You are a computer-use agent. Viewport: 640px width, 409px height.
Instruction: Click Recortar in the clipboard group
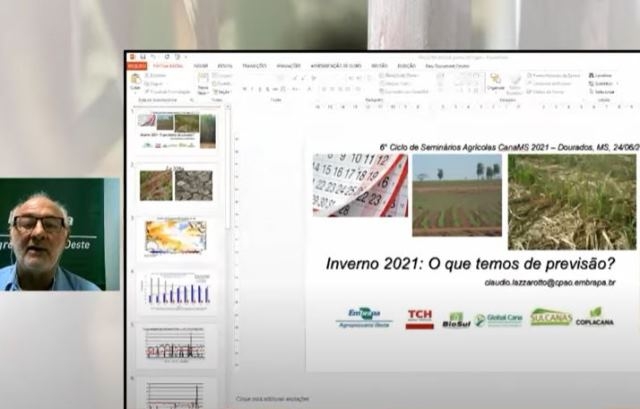click(156, 76)
